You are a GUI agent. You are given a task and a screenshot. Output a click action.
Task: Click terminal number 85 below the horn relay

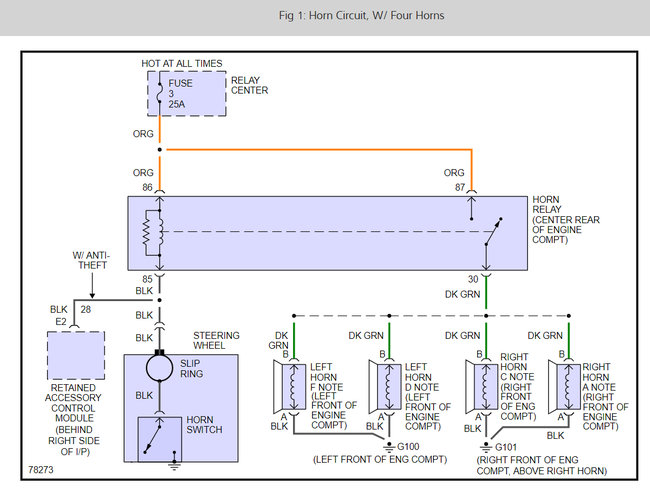(148, 279)
